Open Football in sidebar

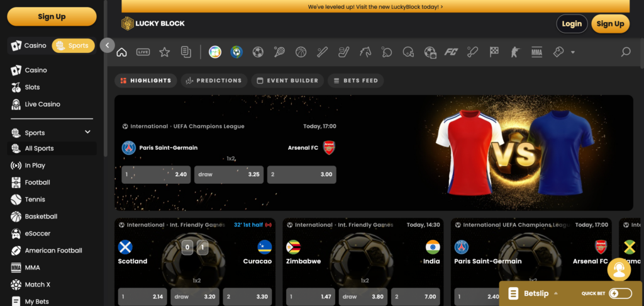coord(52,182)
